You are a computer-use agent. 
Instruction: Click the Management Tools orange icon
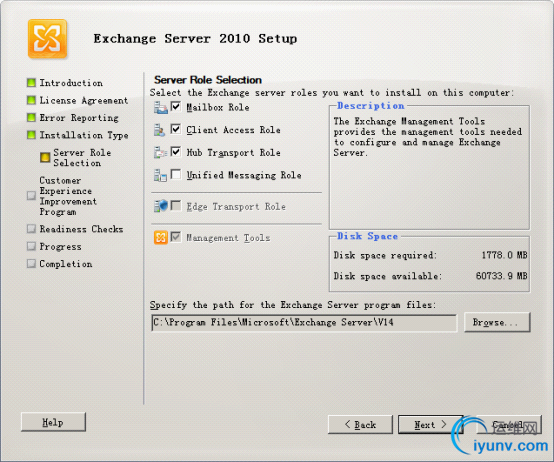(x=161, y=237)
